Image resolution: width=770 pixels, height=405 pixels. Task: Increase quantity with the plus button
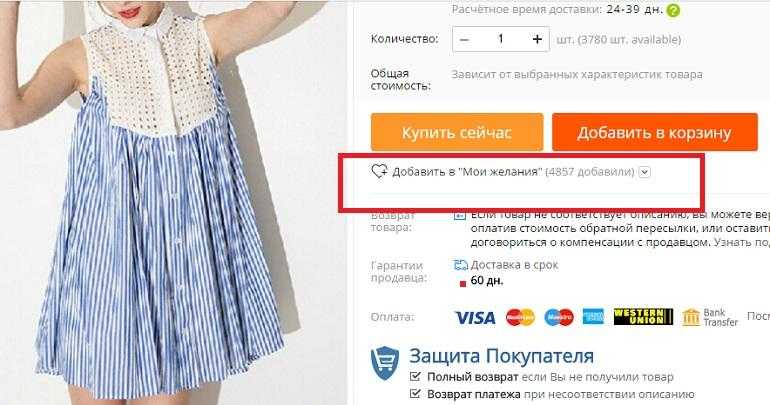point(537,39)
